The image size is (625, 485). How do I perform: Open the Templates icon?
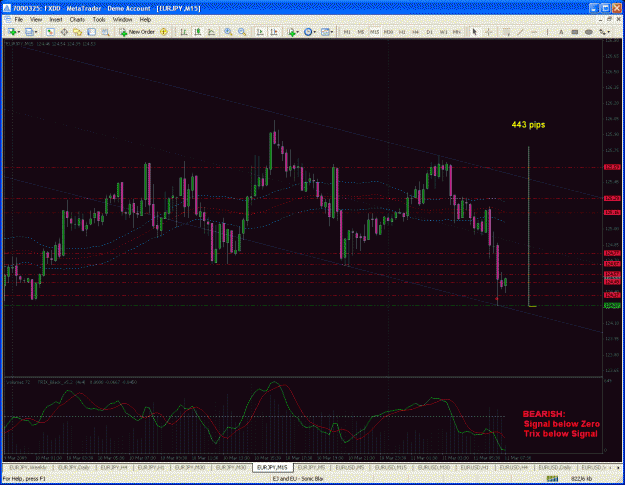click(325, 32)
